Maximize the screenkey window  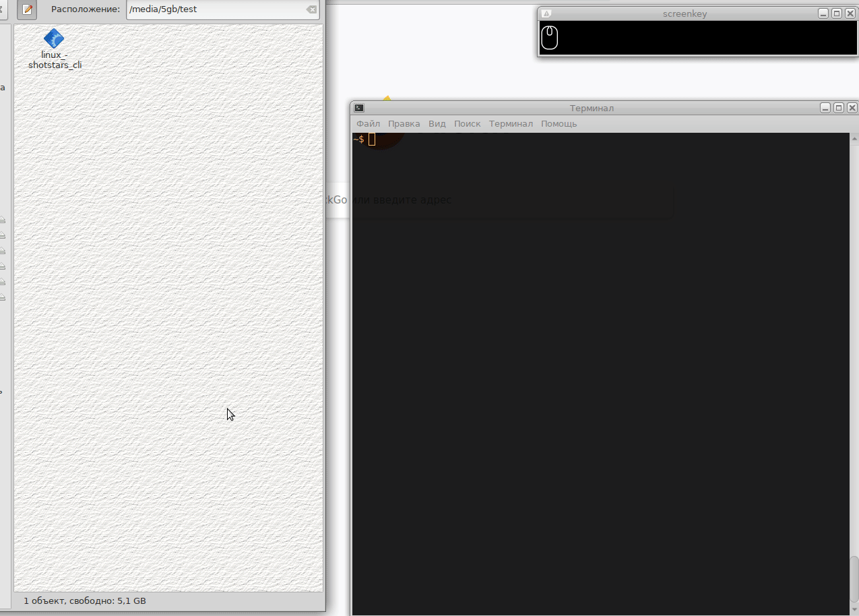(x=837, y=13)
